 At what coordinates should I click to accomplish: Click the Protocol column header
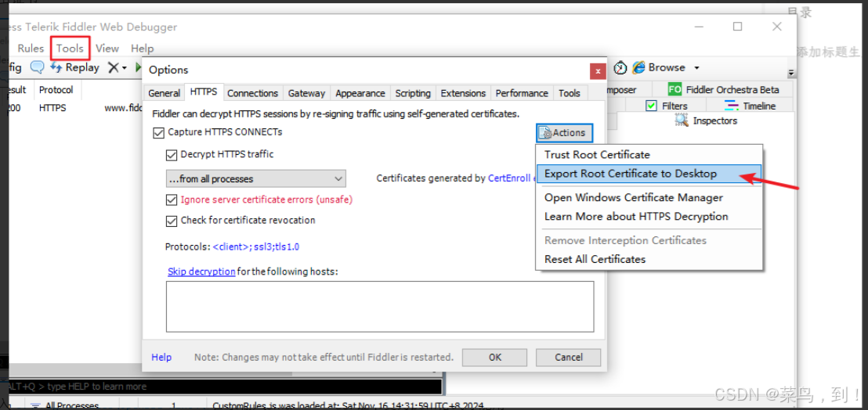[x=56, y=89]
